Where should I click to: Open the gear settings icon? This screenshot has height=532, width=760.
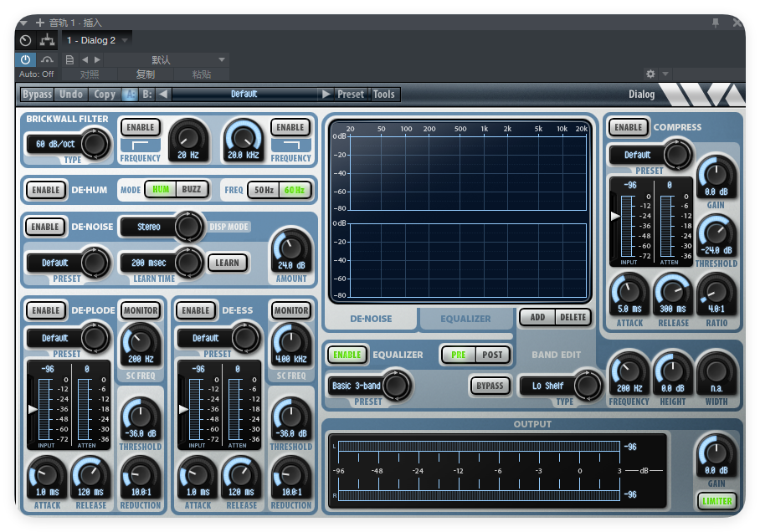pyautogui.click(x=650, y=74)
